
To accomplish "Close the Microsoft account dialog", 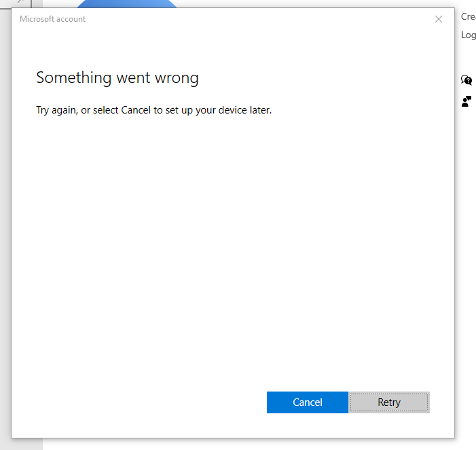I will pos(439,19).
